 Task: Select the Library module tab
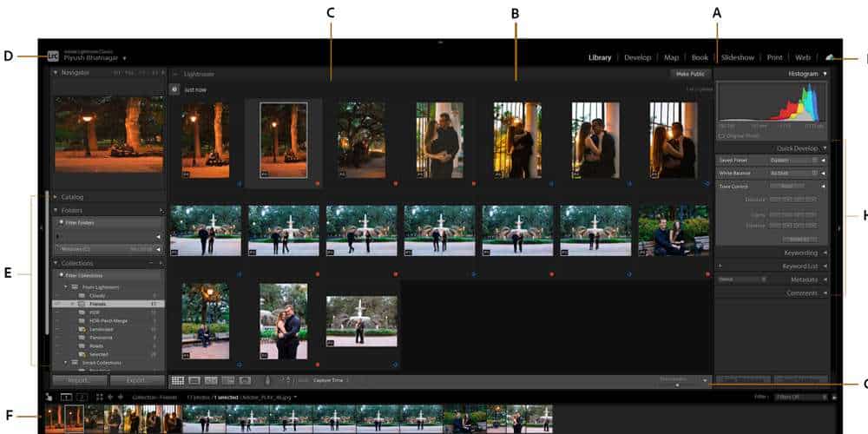[600, 57]
